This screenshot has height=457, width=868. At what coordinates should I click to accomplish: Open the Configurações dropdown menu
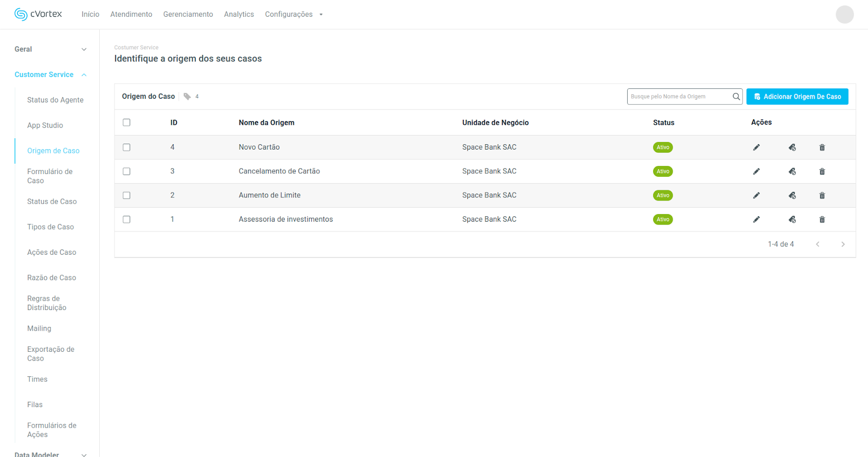click(x=293, y=15)
